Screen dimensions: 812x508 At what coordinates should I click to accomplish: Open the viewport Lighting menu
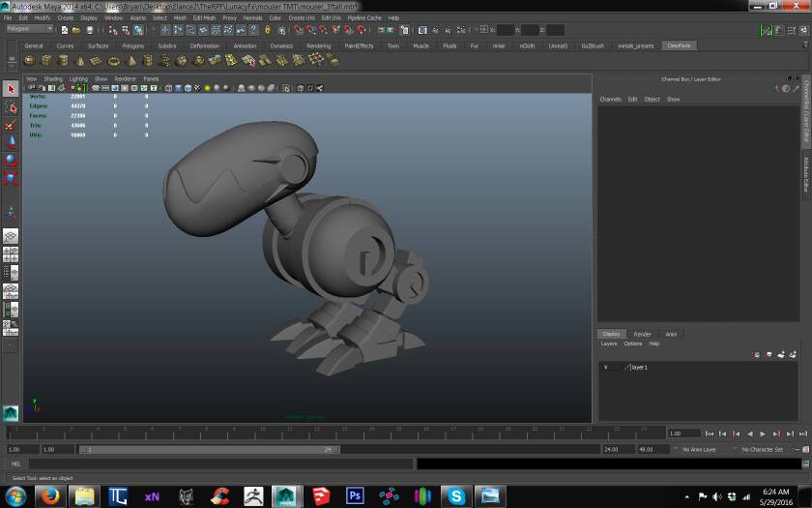click(x=78, y=78)
